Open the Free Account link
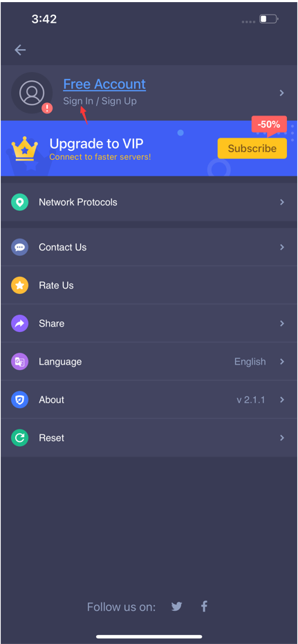298x644 pixels. [104, 84]
